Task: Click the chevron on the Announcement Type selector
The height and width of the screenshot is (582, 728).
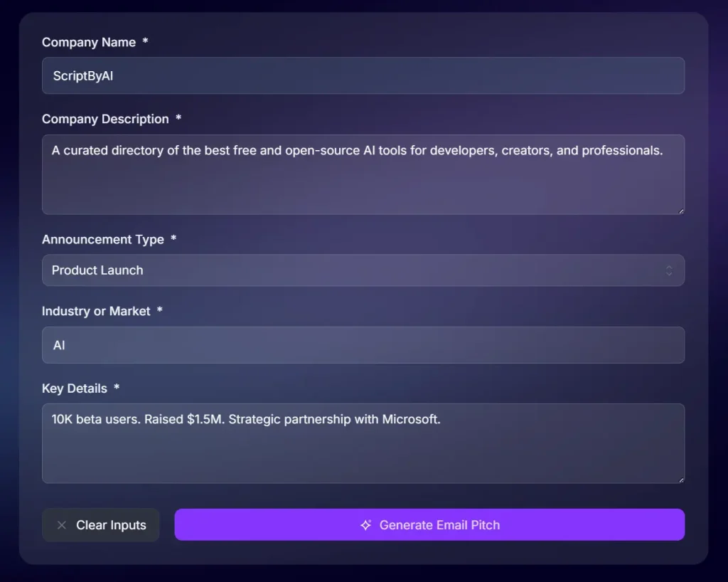Action: [669, 270]
